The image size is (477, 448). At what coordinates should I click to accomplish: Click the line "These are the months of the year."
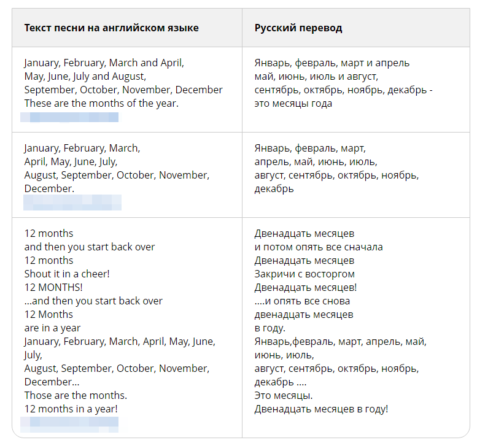101,103
